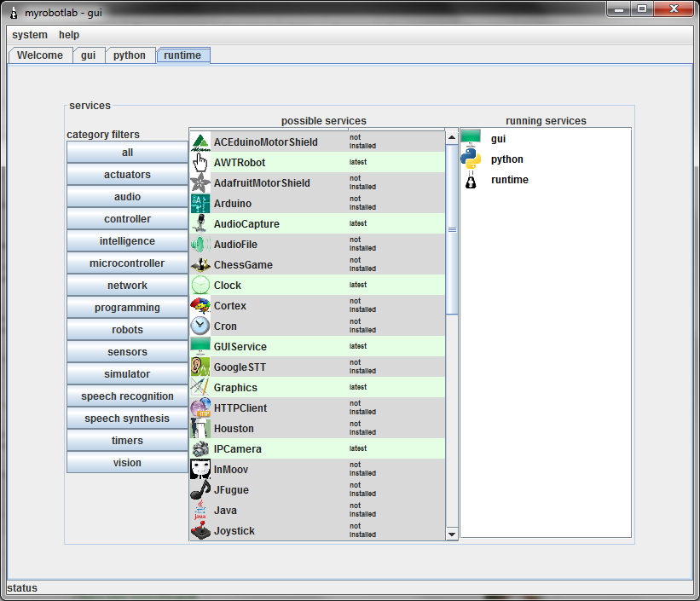Select the AudioCapture service name
Viewport: 700px width, 601px height.
point(246,223)
